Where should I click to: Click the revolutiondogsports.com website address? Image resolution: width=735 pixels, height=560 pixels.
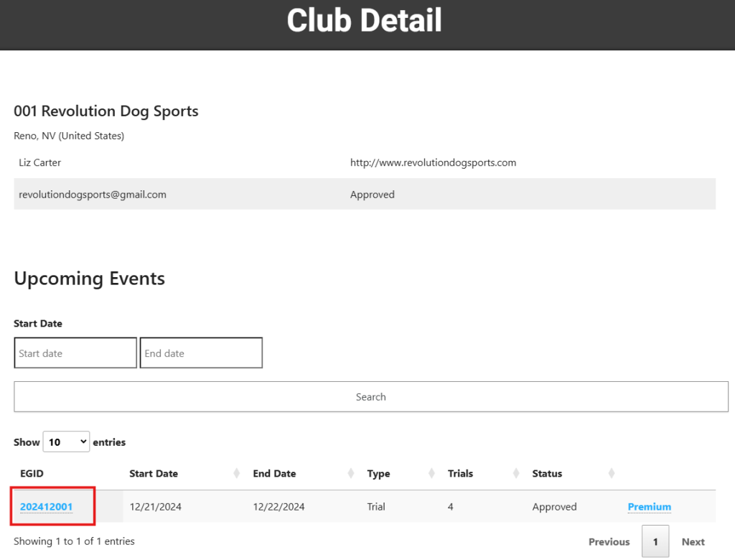coord(433,163)
